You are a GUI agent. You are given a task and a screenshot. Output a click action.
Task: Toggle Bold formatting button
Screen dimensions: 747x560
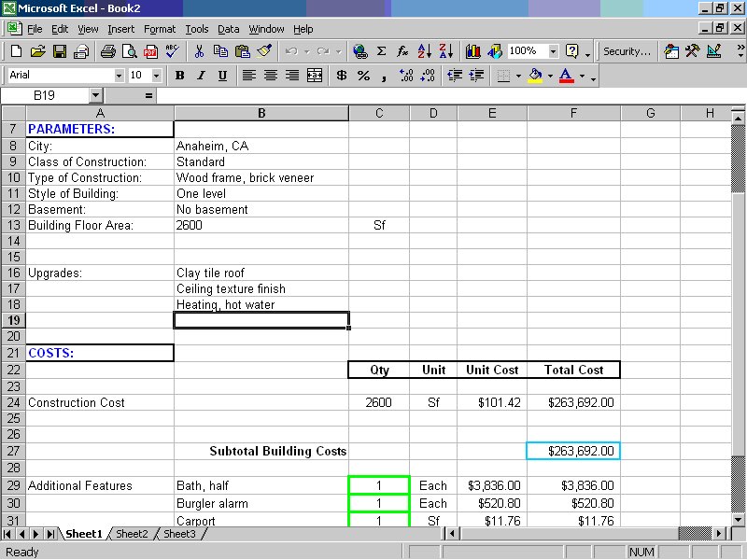(179, 76)
